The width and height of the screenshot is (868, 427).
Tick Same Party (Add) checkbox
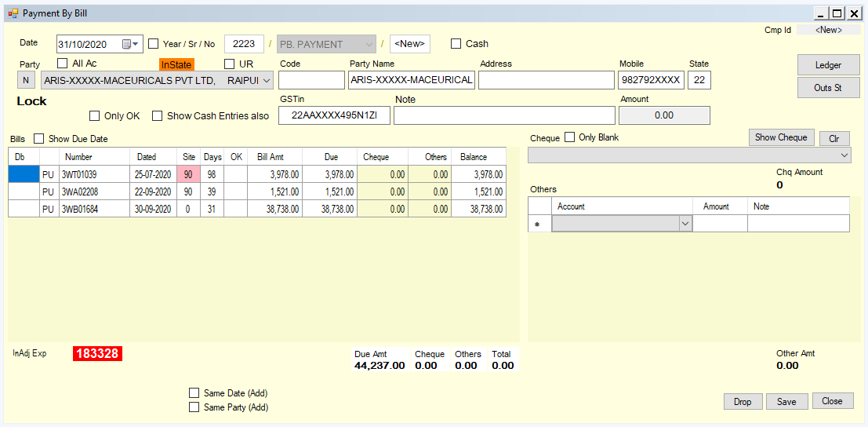click(194, 407)
